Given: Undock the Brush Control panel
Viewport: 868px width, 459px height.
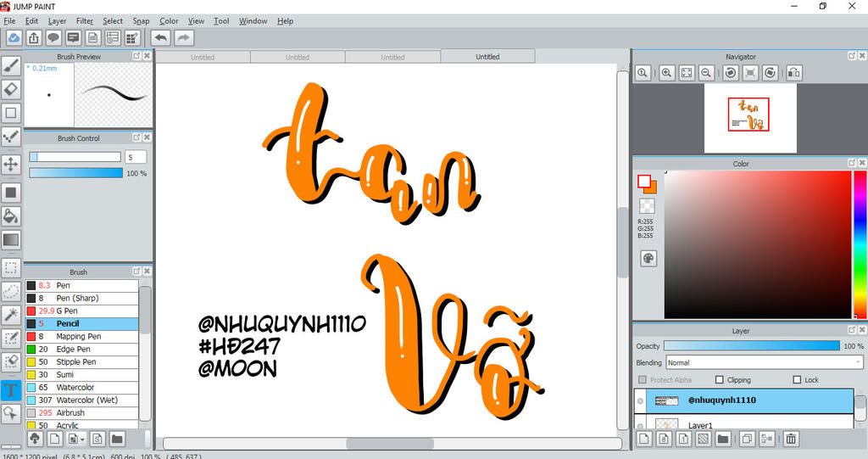Looking at the screenshot, I should (x=136, y=137).
